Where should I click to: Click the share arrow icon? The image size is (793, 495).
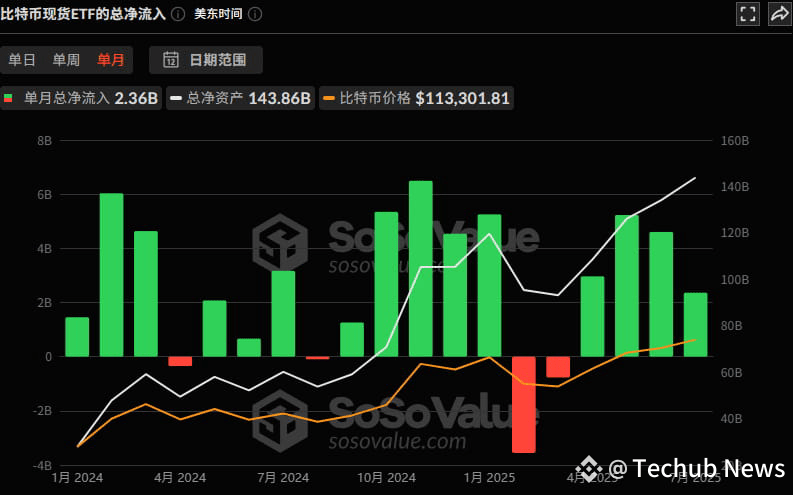pos(780,14)
